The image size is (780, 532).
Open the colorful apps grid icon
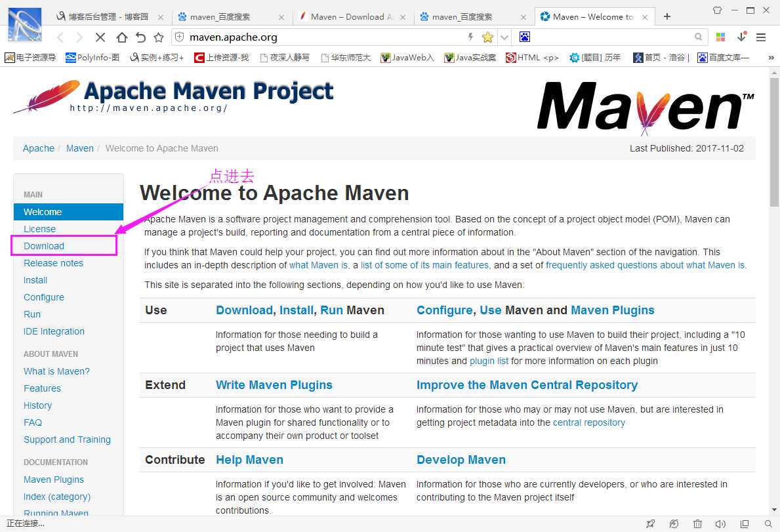click(x=720, y=37)
